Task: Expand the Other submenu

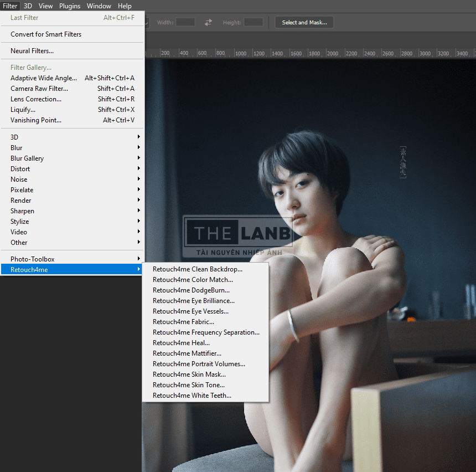Action: [73, 243]
